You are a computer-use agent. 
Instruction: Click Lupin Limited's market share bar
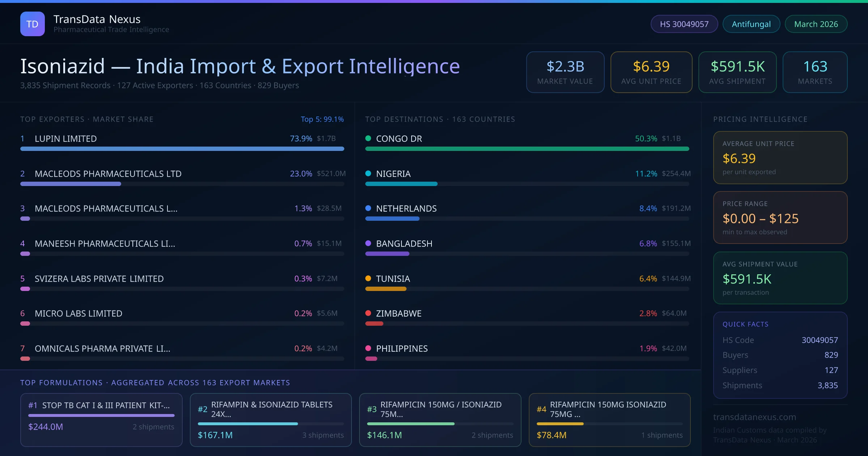click(x=182, y=149)
